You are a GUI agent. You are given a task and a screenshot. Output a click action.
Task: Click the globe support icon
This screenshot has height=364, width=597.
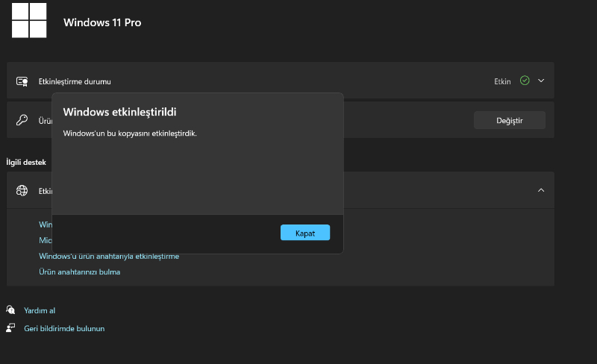22,190
